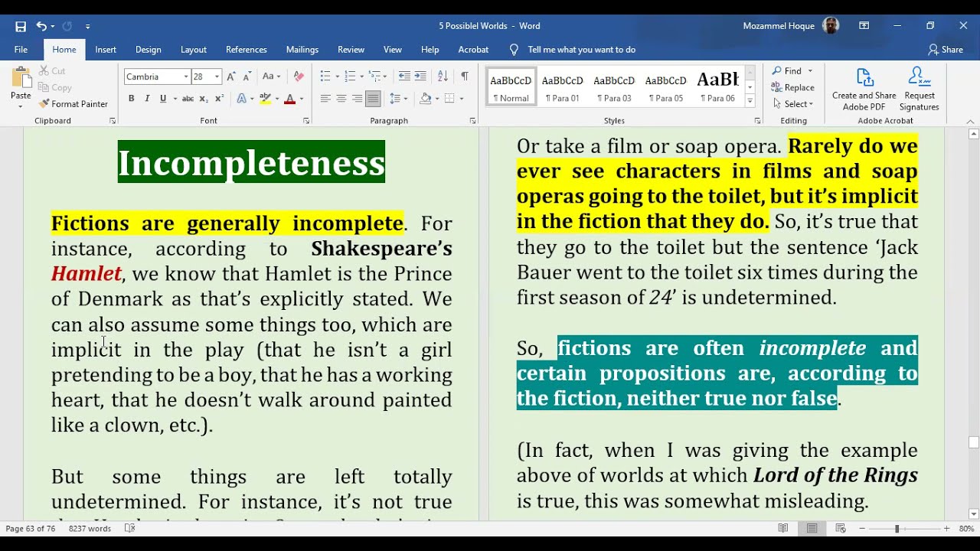Click the 8237 words count

(x=90, y=528)
